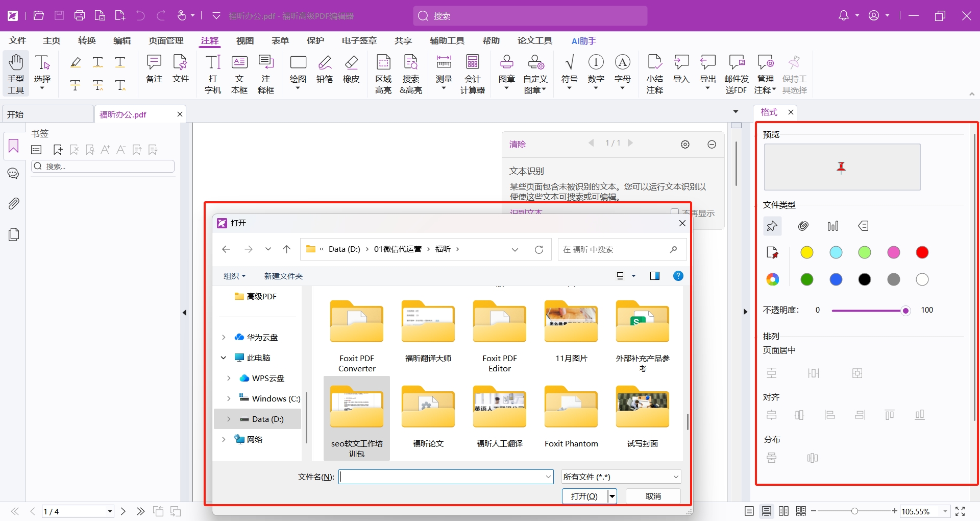The width and height of the screenshot is (980, 521).
Task: Select the 橡皮 eraser tool
Action: [351, 70]
